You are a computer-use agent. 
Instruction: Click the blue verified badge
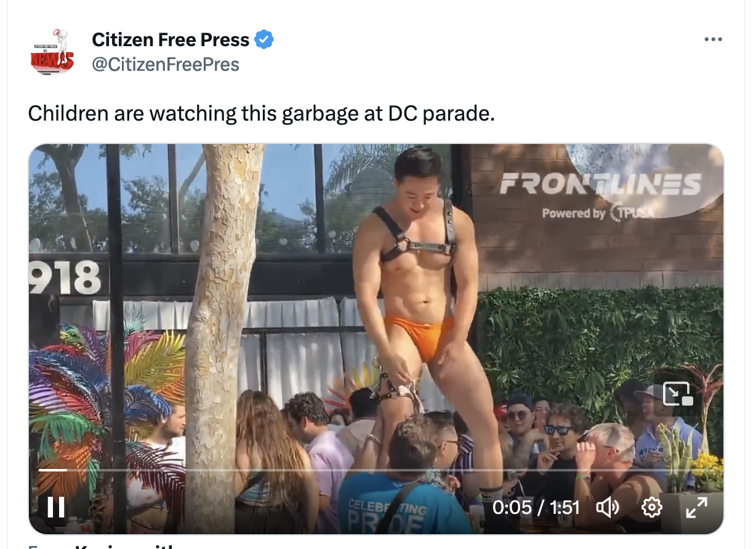[265, 40]
